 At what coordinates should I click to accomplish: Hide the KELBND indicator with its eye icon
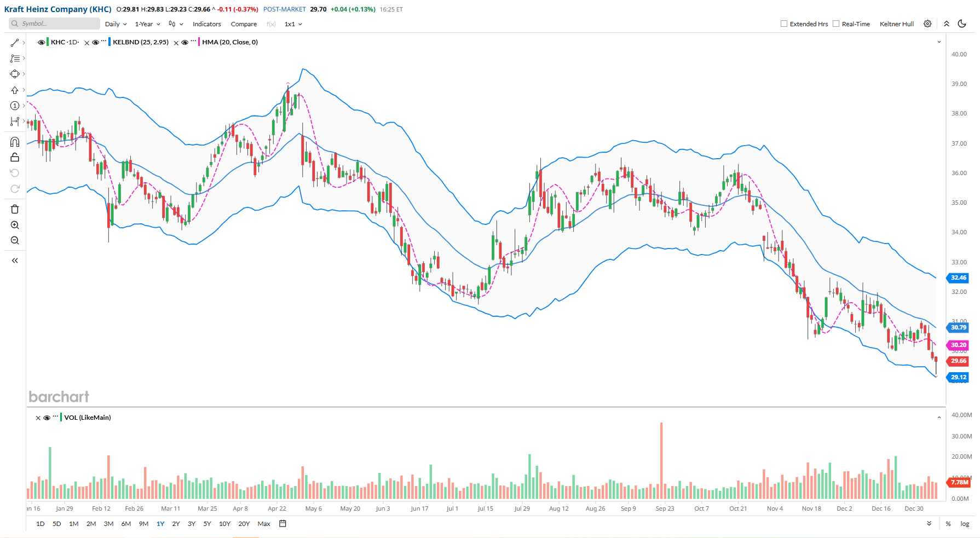click(x=95, y=42)
